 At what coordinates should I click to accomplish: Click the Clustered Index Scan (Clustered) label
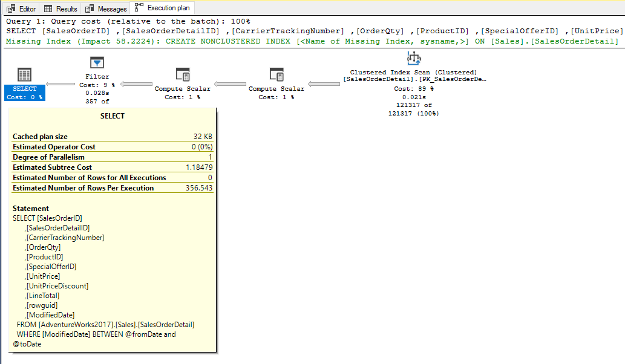click(x=413, y=73)
